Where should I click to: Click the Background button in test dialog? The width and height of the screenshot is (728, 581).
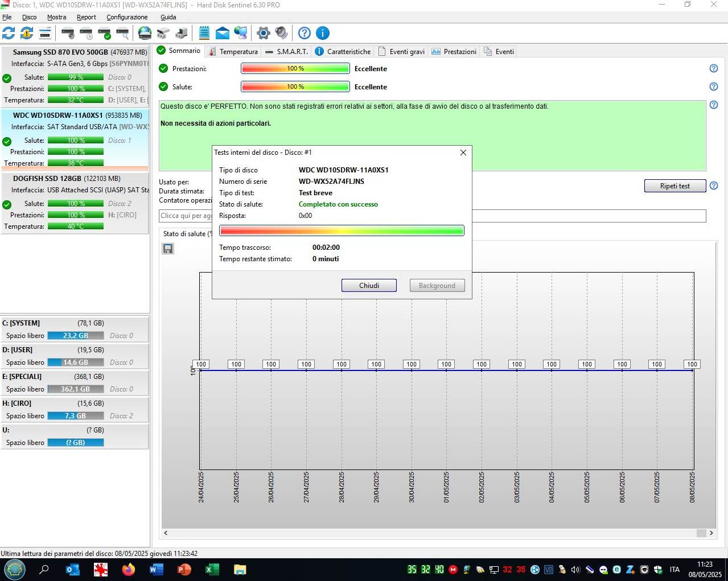(437, 286)
